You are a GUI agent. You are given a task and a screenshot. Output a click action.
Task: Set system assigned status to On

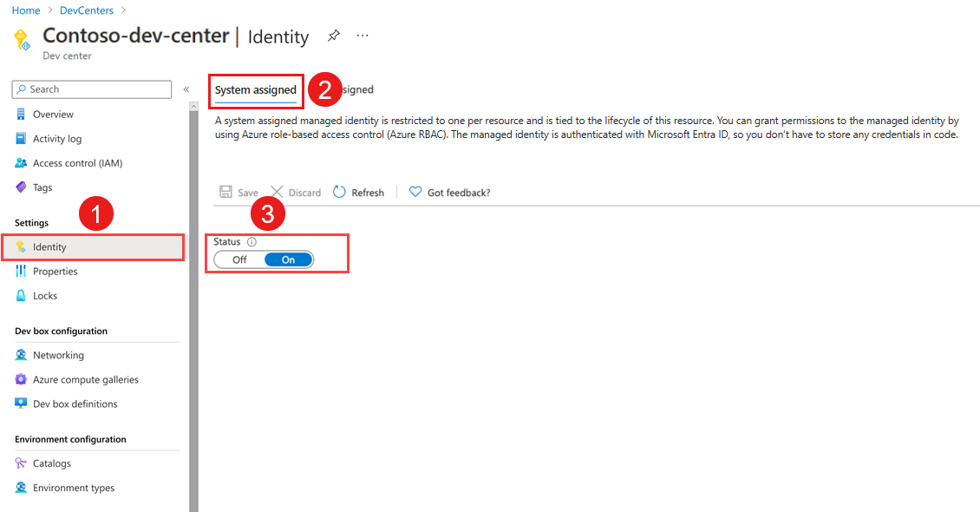pyautogui.click(x=288, y=259)
